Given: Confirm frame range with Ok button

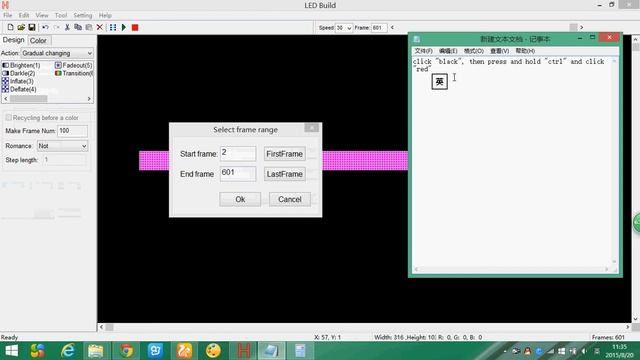Looking at the screenshot, I should (x=240, y=199).
